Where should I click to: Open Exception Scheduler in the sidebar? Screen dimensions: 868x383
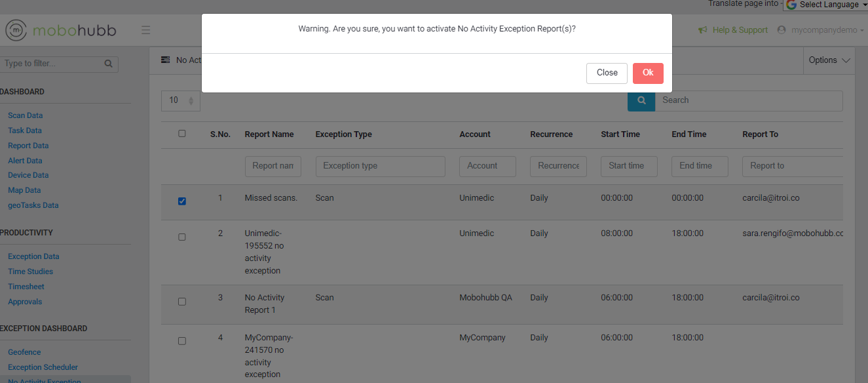click(43, 367)
